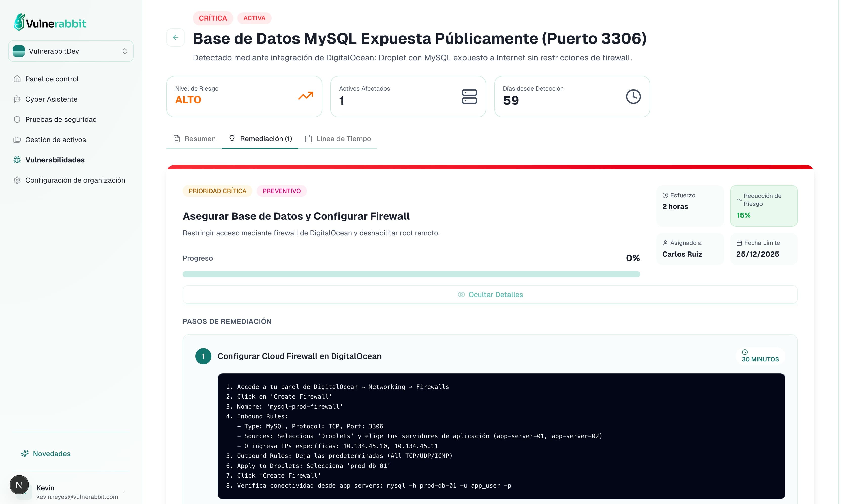847x504 pixels.
Task: Click the remediation title Asegurar Base de Datos
Action: pyautogui.click(x=296, y=216)
